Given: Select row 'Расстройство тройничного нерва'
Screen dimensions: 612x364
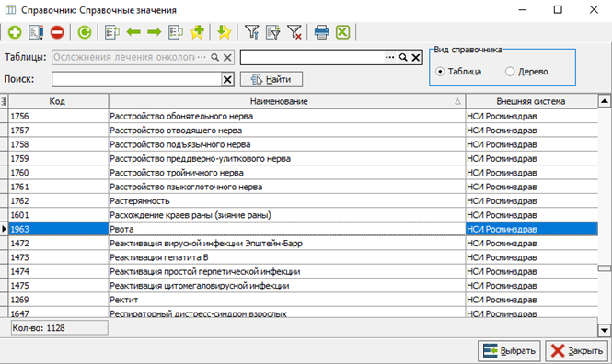Looking at the screenshot, I should 287,173.
